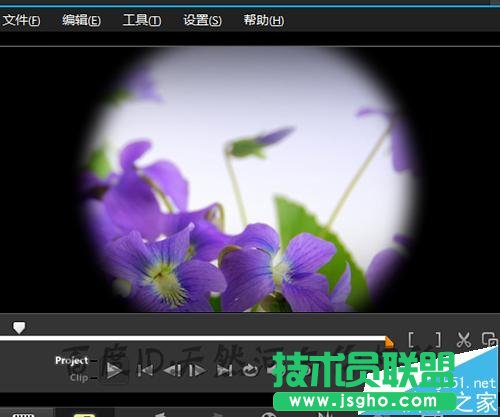Screen dimensions: 500x417
Task: Open the 编辑(E) menu
Action: pyautogui.click(x=81, y=21)
